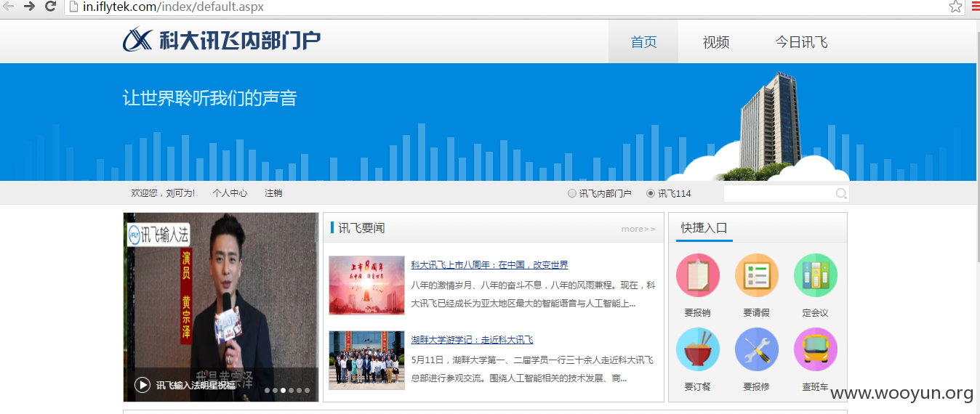980x414 pixels.
Task: Select the last carousel dot indicator
Action: click(307, 391)
